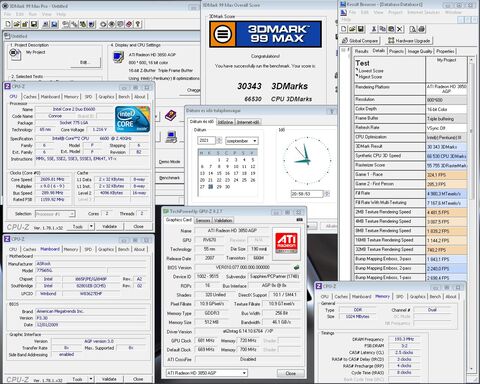Click Validate button in top CPU-Z window
Image resolution: width=480 pixels, height=384 pixels.
[109, 226]
